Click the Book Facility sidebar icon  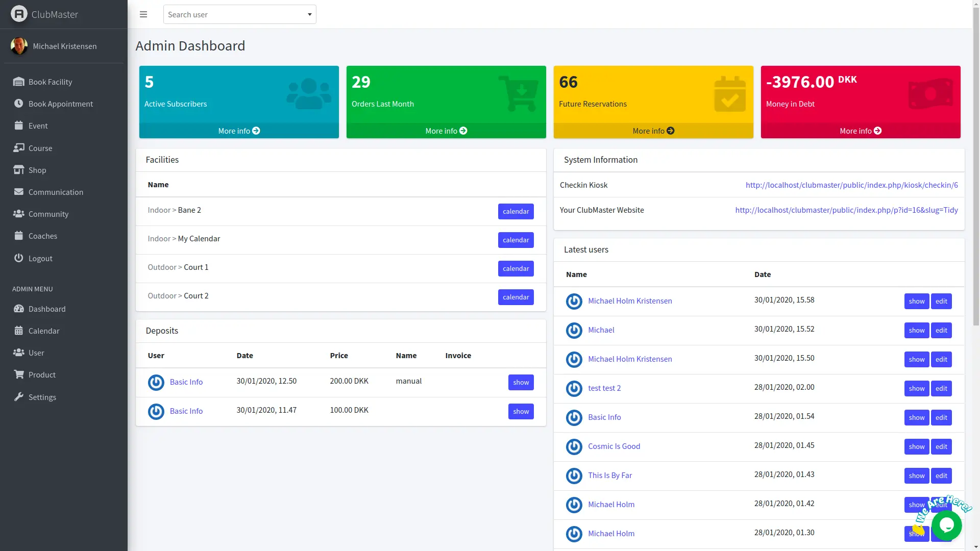point(19,82)
